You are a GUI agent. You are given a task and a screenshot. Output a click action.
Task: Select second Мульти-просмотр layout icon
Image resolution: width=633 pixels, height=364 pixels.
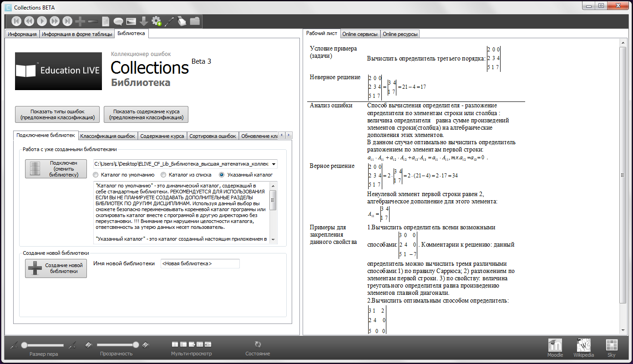tap(183, 344)
